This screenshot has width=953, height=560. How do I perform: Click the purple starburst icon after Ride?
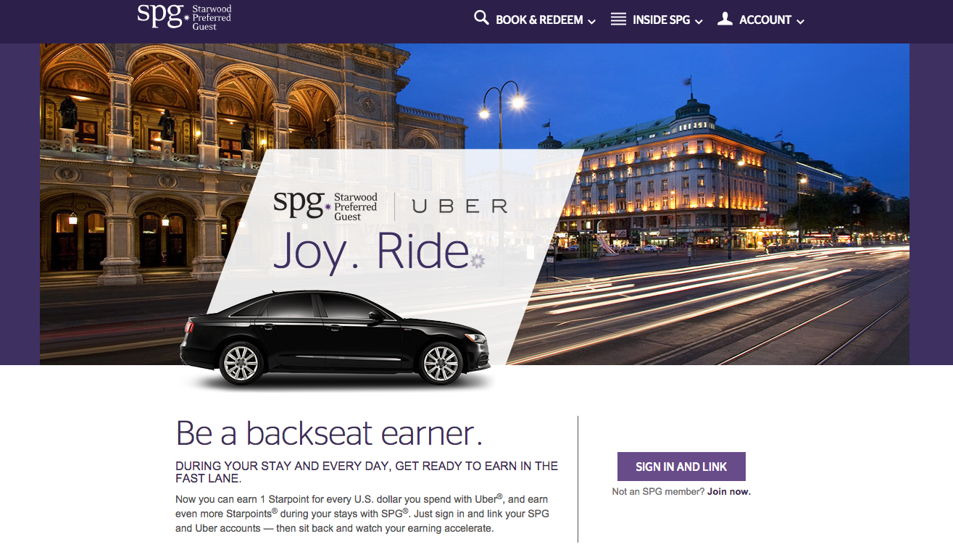coord(478,260)
